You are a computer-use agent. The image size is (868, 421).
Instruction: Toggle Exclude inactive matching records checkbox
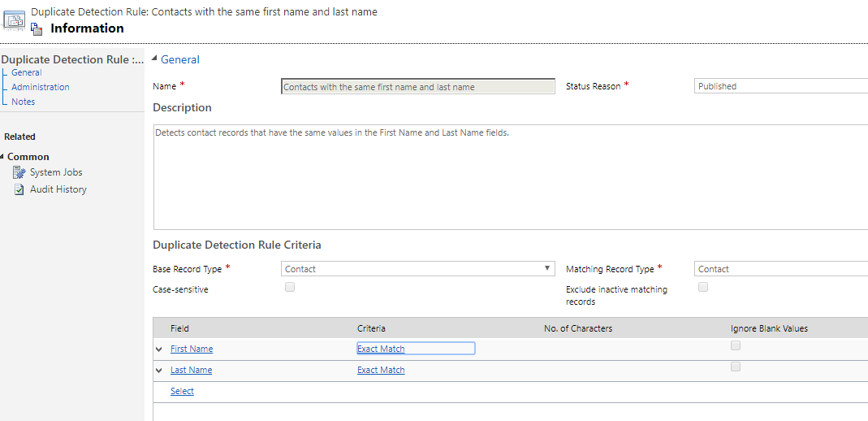pos(703,287)
